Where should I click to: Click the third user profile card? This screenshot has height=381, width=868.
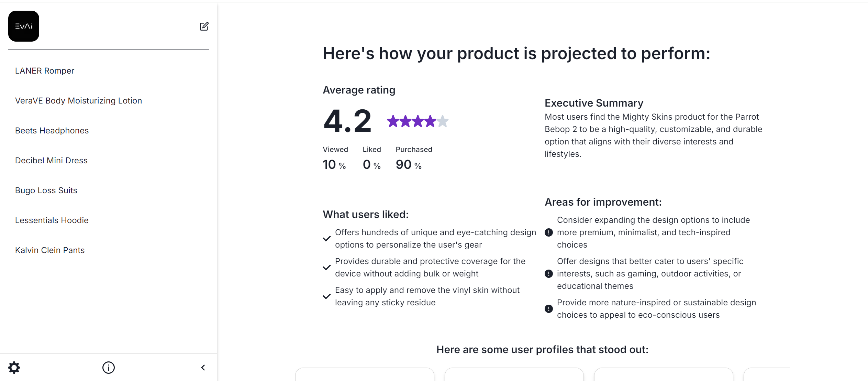tap(664, 374)
